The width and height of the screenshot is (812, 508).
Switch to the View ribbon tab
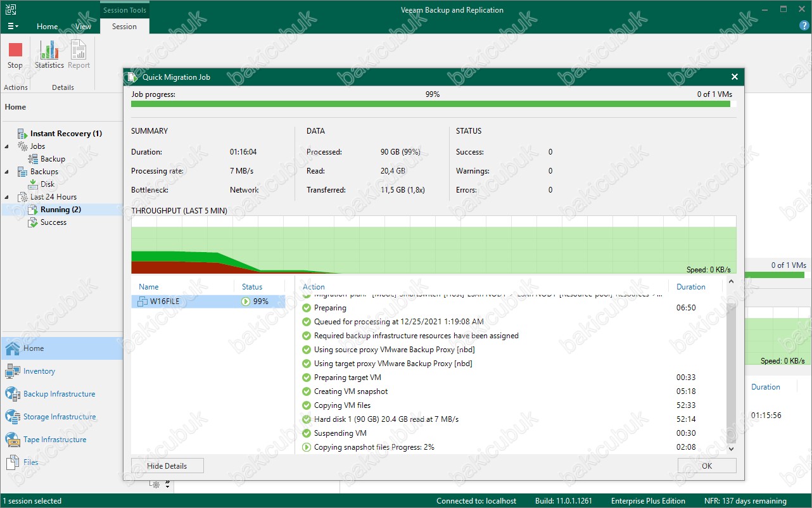pos(83,27)
